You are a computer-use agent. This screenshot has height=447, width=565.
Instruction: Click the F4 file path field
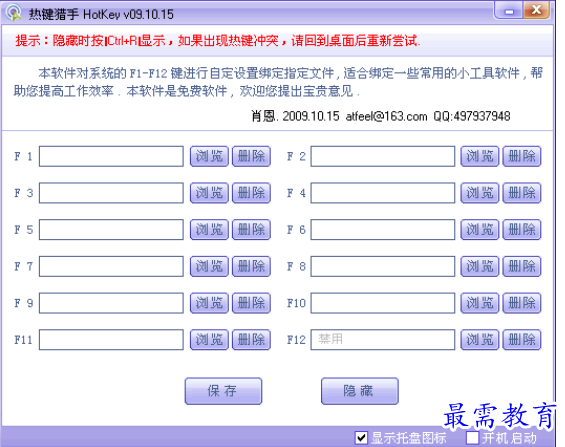pyautogui.click(x=383, y=193)
